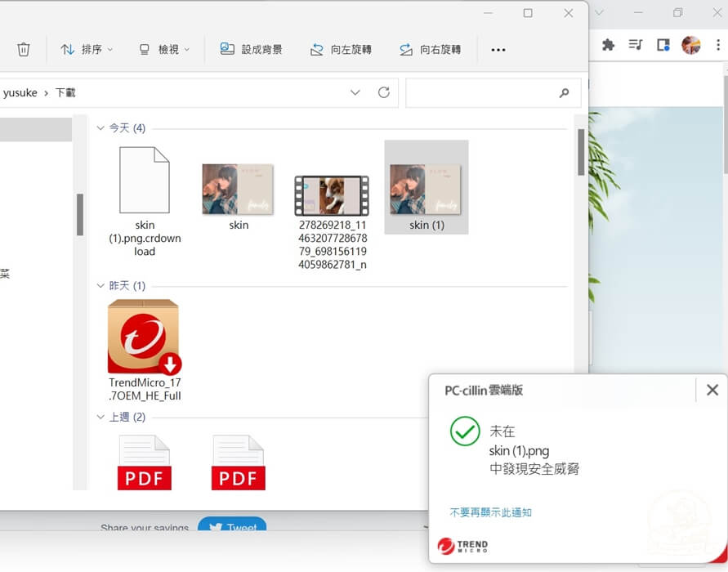Open the browser extensions puzzle icon
The image size is (728, 572).
point(608,44)
